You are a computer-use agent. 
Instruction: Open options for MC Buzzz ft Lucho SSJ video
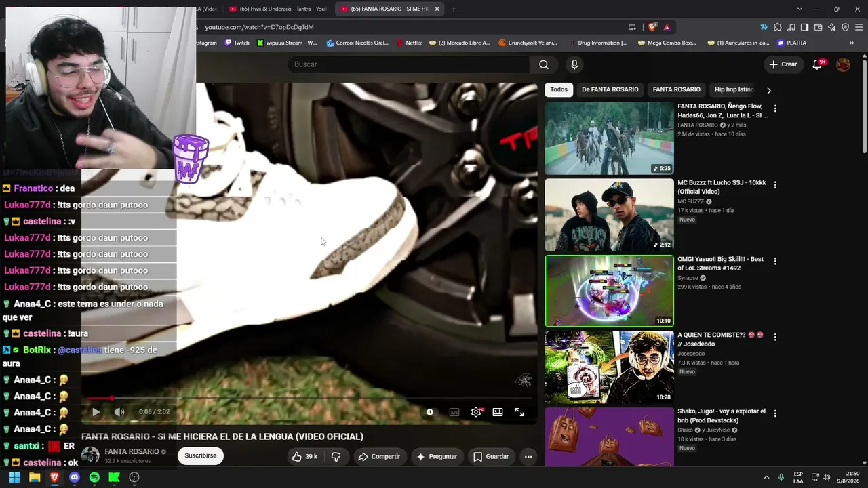click(x=775, y=184)
